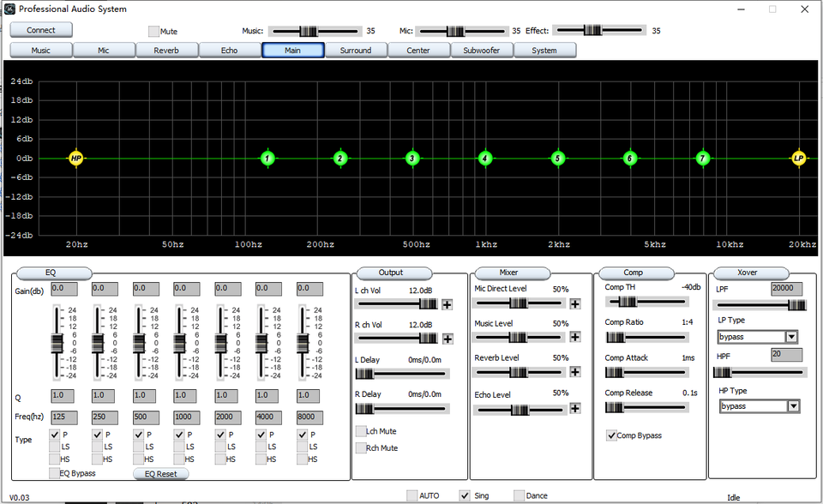The width and height of the screenshot is (823, 504).
Task: Enable the Mute checkbox at top
Action: click(x=154, y=31)
